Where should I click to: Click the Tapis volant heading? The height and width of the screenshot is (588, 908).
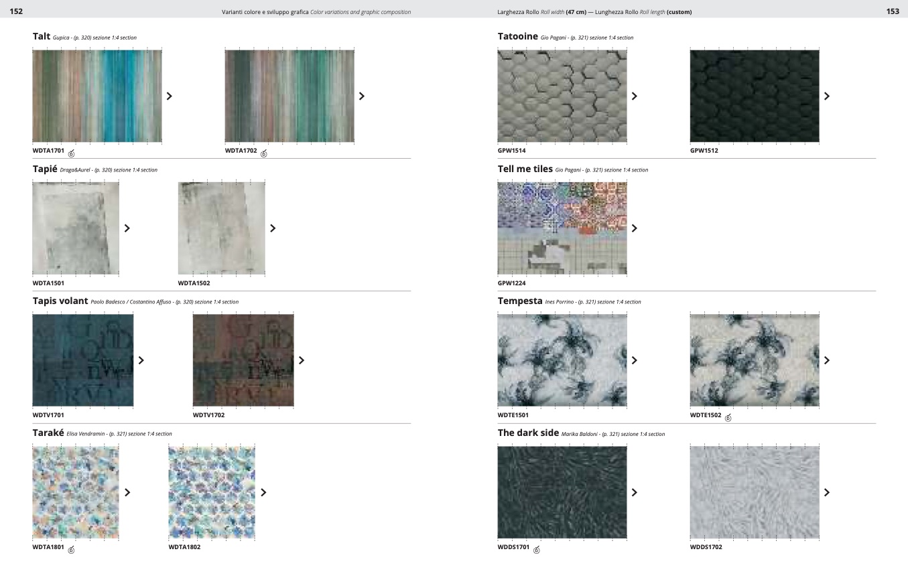point(60,301)
